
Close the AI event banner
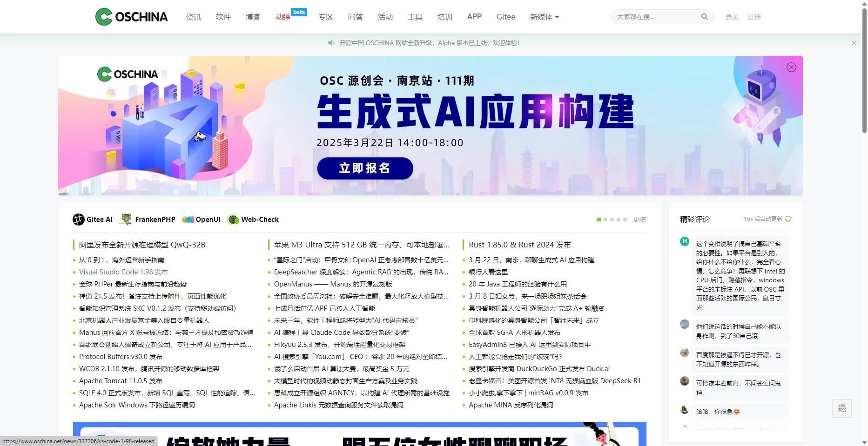(791, 67)
